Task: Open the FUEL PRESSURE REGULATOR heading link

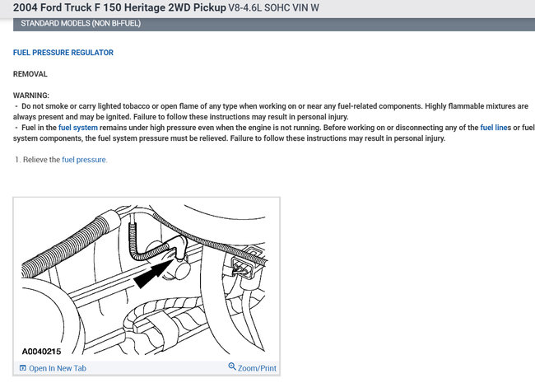Action: tap(63, 53)
